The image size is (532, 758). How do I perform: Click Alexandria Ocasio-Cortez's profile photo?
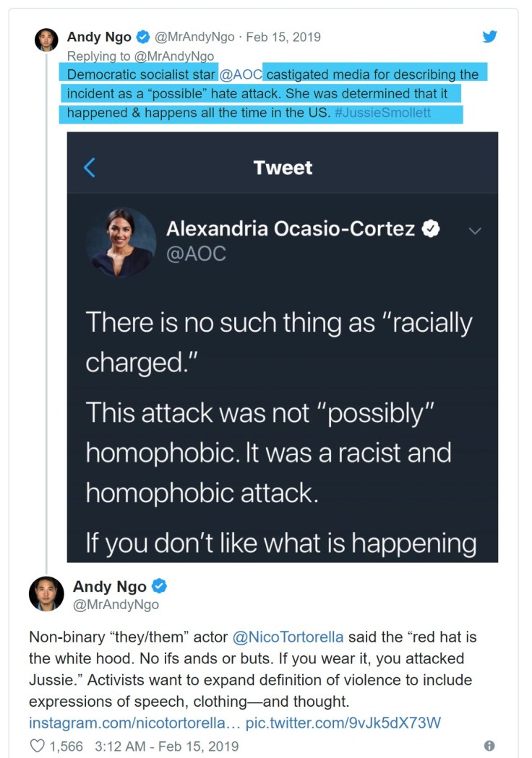coord(121,243)
